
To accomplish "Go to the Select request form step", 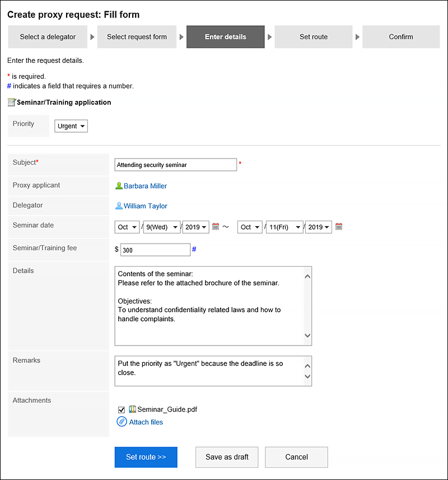I will point(137,37).
